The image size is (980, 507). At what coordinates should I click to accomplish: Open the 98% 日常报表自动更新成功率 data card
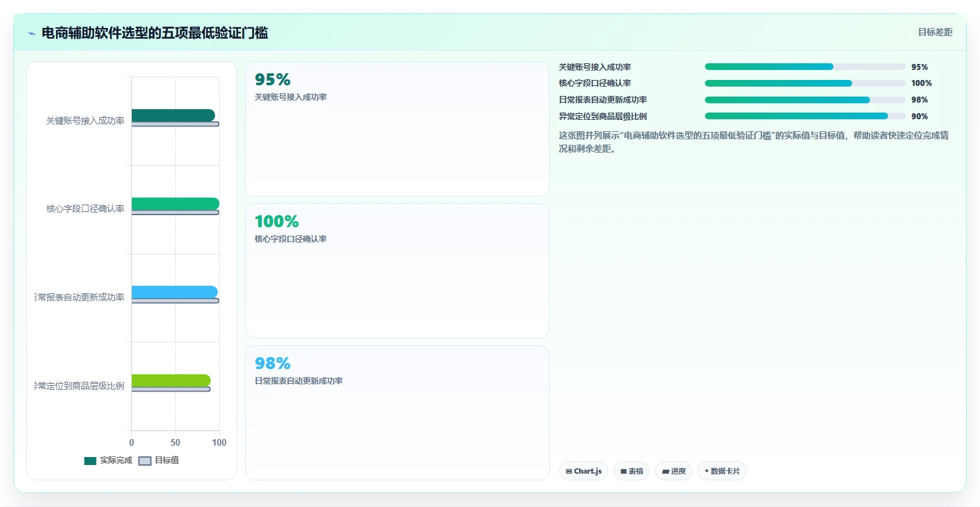(x=397, y=412)
